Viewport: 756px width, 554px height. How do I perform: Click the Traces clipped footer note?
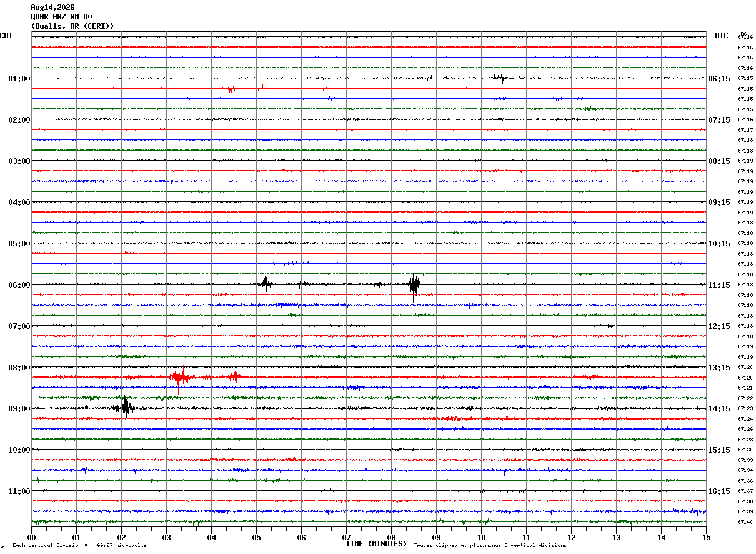[490, 546]
